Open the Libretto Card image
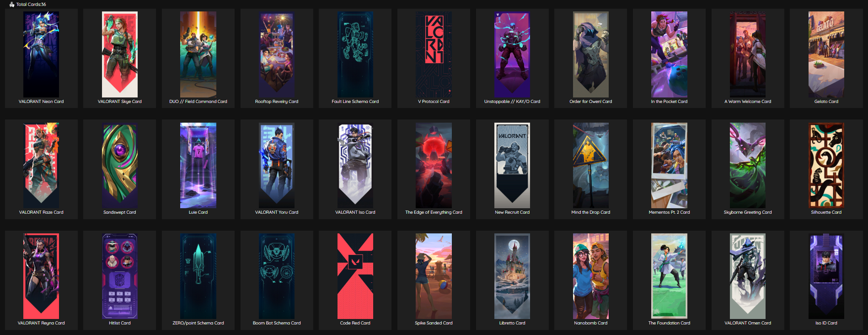This screenshot has height=335, width=868. (x=512, y=276)
